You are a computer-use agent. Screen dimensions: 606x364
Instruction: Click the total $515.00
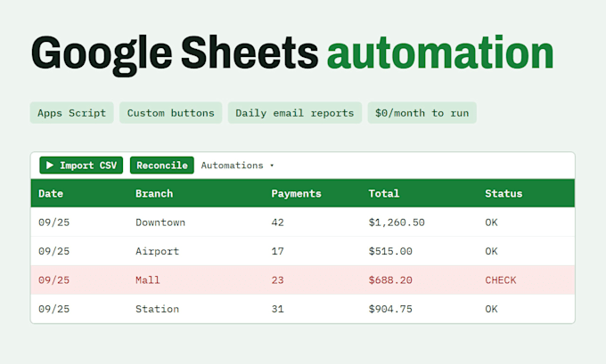[390, 251]
